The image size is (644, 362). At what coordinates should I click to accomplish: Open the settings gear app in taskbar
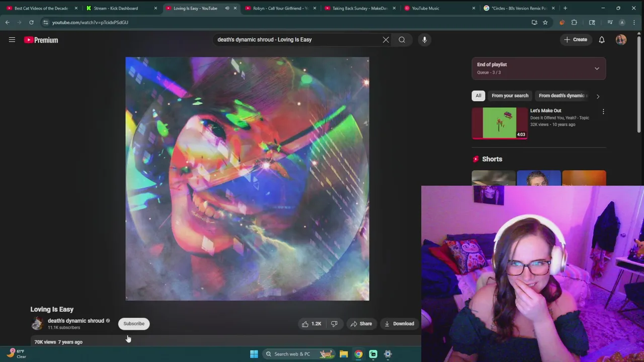point(388,354)
